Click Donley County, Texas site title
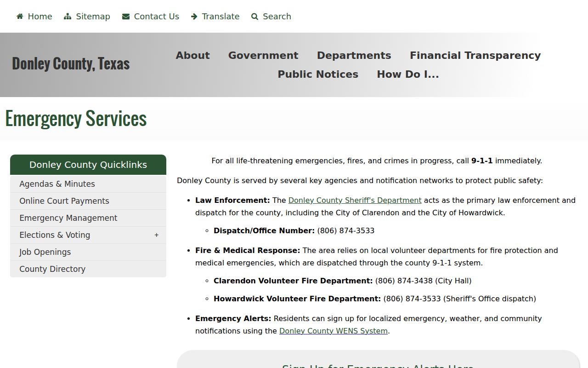 (71, 63)
